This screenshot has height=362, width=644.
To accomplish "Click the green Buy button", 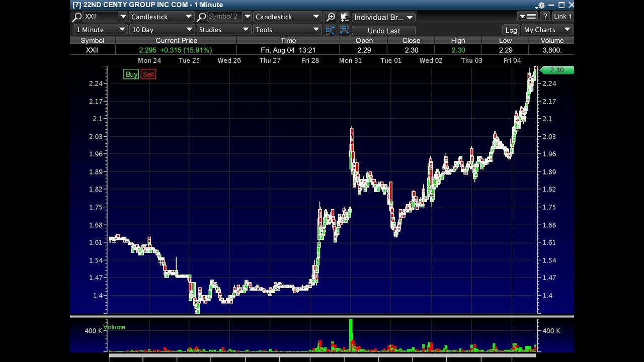I will click(131, 74).
